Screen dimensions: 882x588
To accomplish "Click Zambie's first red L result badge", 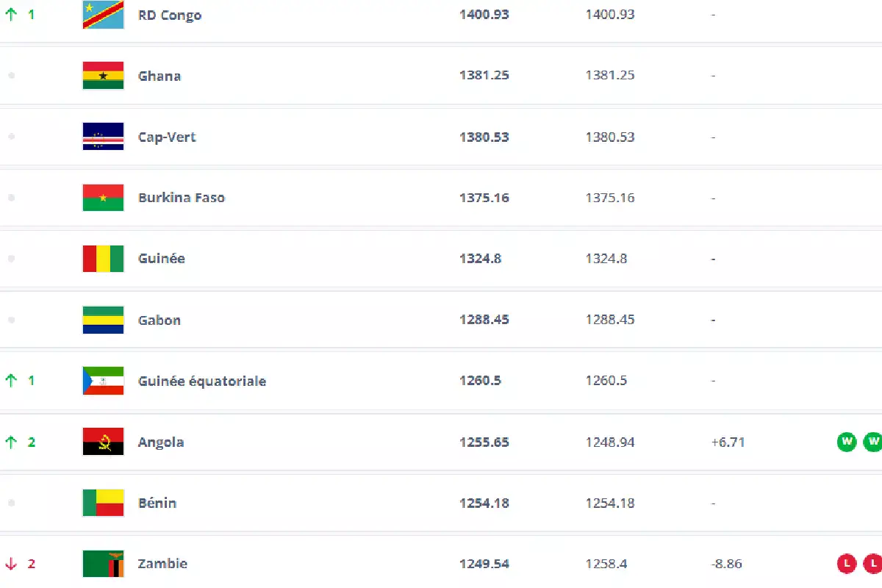I will point(847,564).
